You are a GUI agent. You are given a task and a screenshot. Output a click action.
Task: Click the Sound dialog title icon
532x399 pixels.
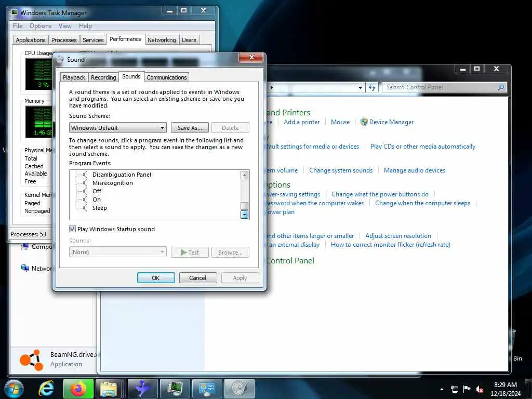click(x=60, y=59)
